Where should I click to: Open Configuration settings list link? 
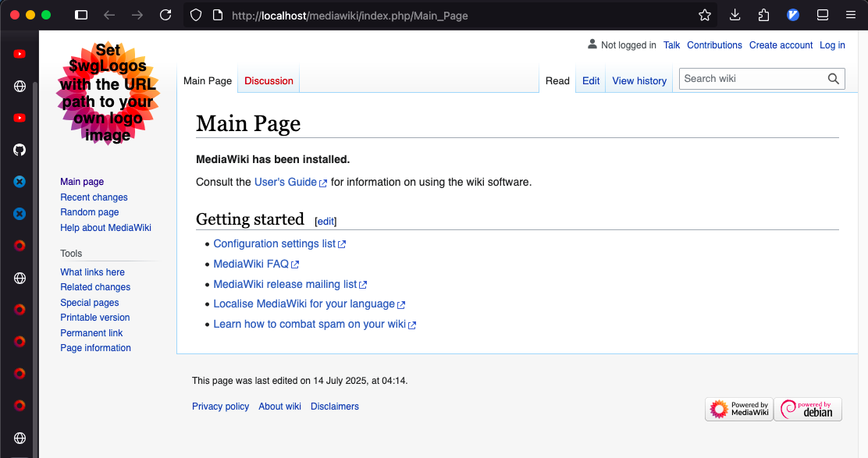279,244
